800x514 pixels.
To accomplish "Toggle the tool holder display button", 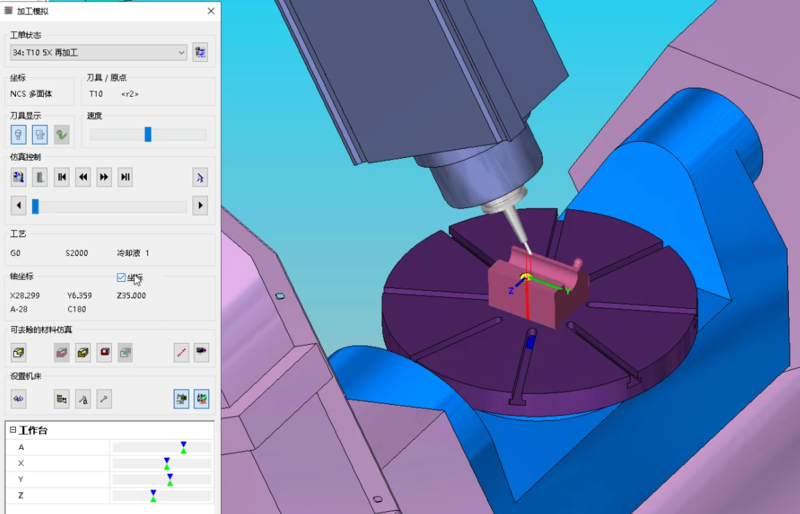I will point(40,134).
